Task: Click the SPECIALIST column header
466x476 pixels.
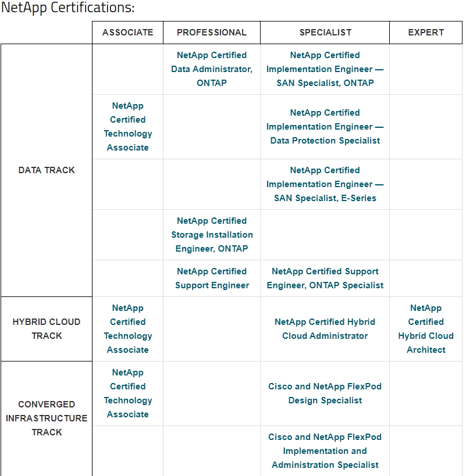Action: (325, 33)
